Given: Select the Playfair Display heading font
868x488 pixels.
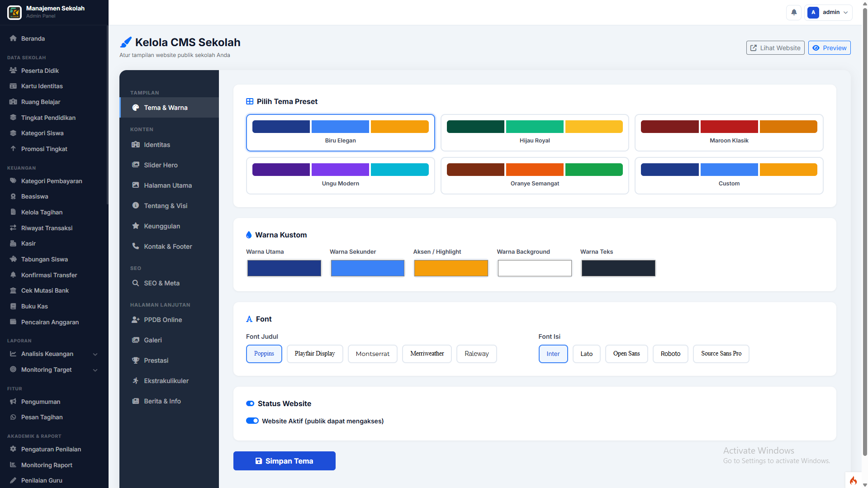Looking at the screenshot, I should pos(315,354).
